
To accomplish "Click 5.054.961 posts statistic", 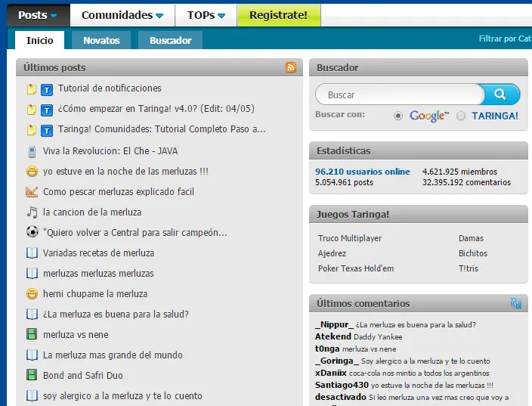I will coord(344,182).
